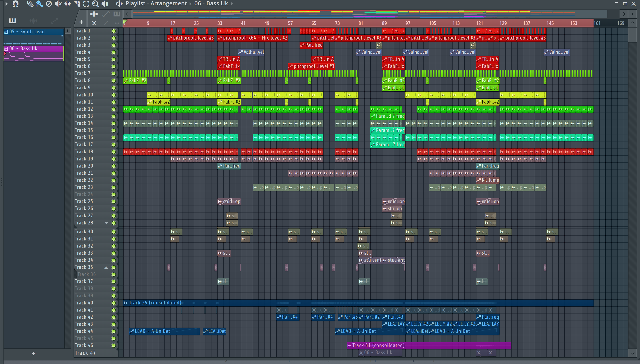Select the Paint brush tool
640x364 pixels.
click(x=39, y=4)
